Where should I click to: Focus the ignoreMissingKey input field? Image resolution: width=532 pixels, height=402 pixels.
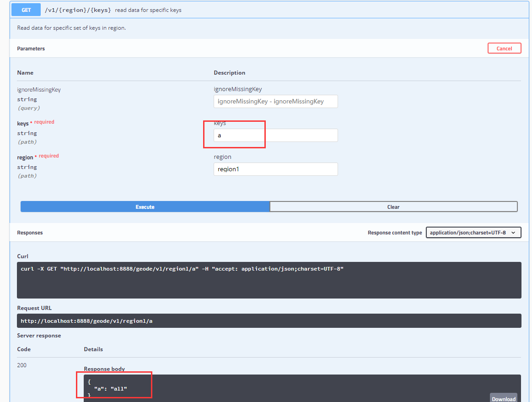[x=275, y=102]
